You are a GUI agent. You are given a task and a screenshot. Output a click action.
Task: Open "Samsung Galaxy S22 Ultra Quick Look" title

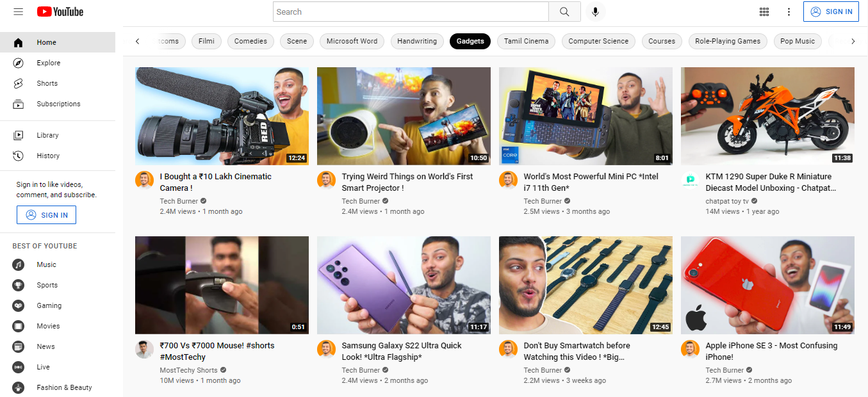(x=402, y=352)
